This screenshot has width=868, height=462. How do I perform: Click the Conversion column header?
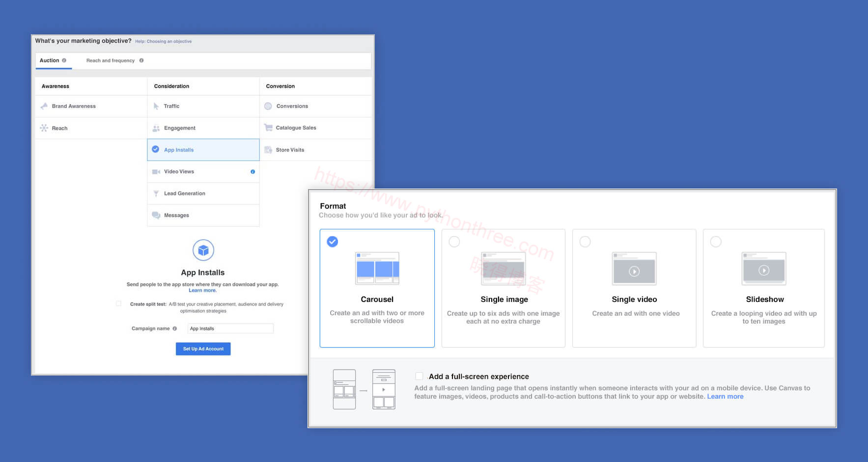280,86
